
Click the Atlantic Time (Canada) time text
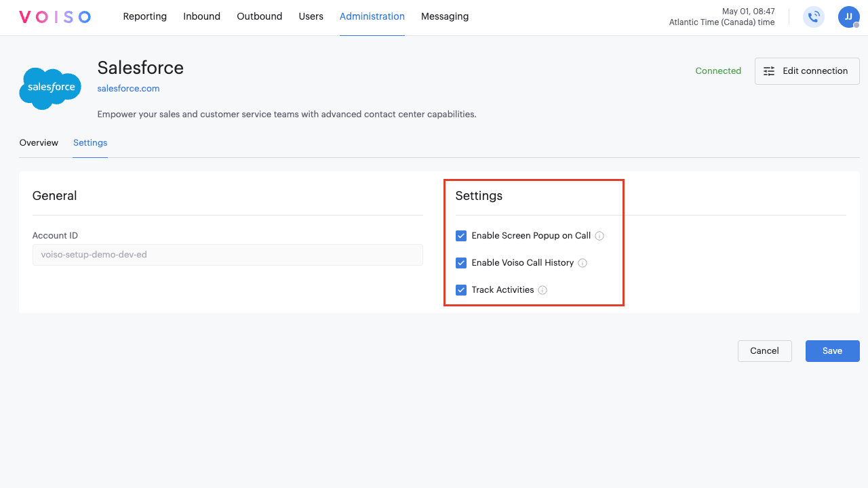click(722, 22)
